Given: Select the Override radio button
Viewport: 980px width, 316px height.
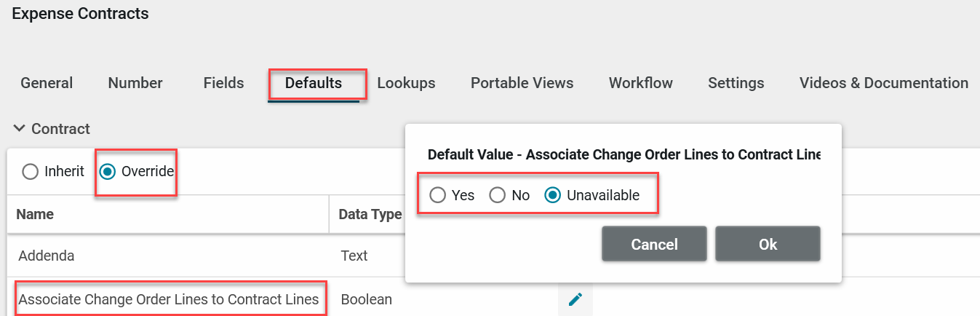Looking at the screenshot, I should pos(108,172).
